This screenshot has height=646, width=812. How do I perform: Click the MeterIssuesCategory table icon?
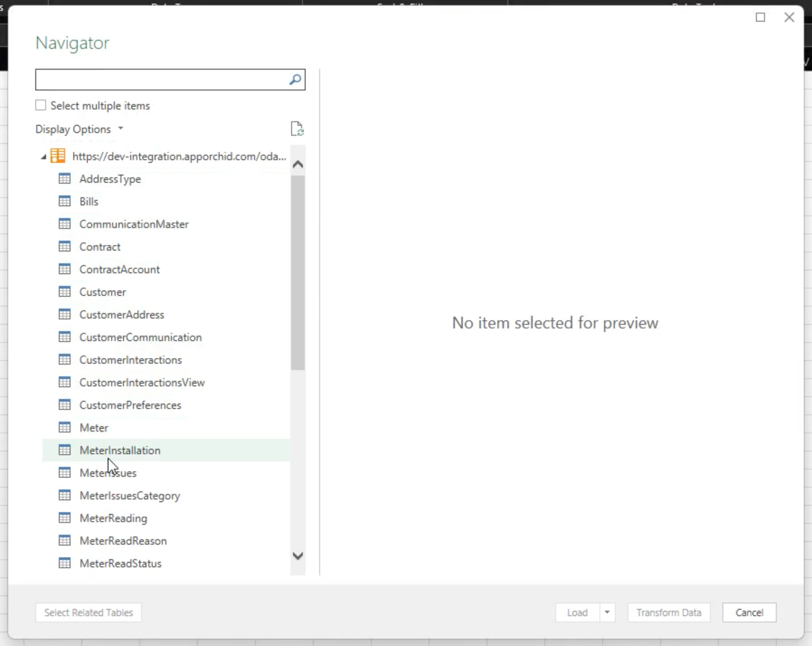coord(65,495)
